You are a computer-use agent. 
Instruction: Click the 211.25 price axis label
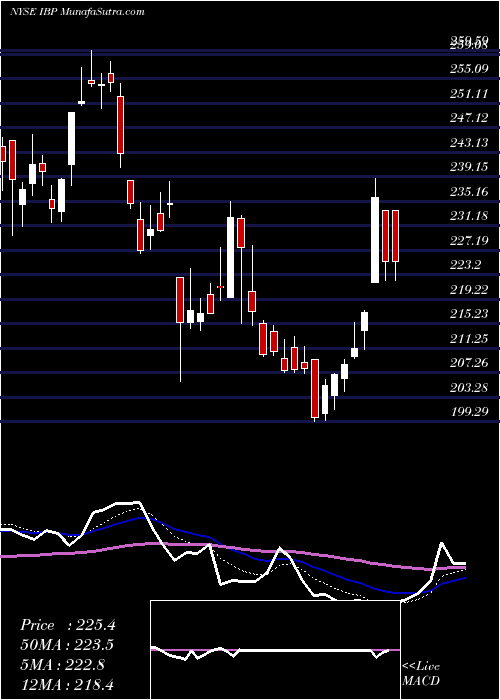tap(471, 339)
